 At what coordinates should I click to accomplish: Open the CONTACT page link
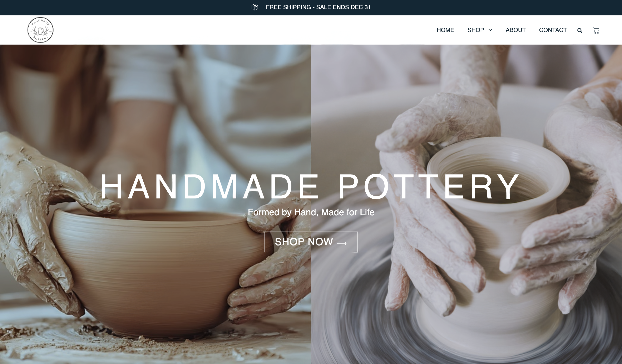coord(553,30)
